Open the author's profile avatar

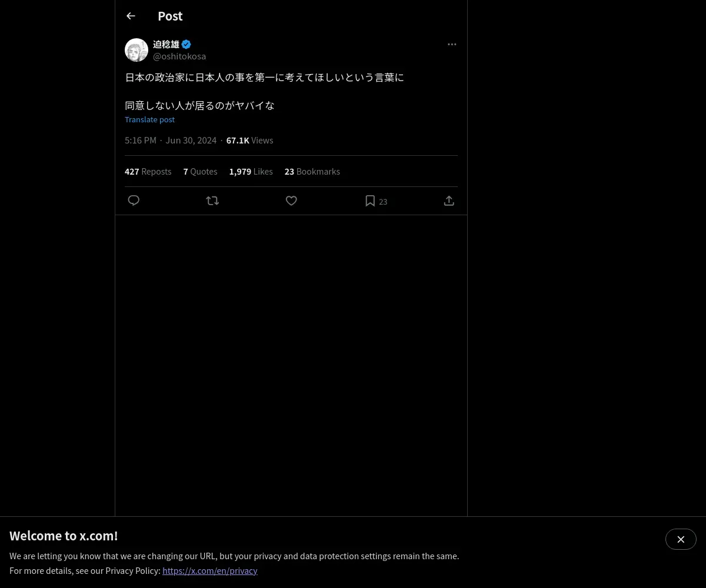[x=136, y=50]
